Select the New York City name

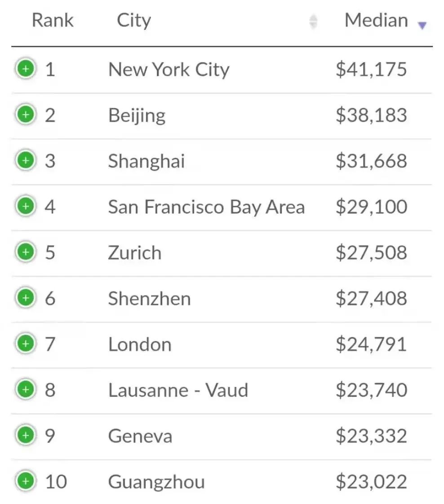(x=169, y=70)
